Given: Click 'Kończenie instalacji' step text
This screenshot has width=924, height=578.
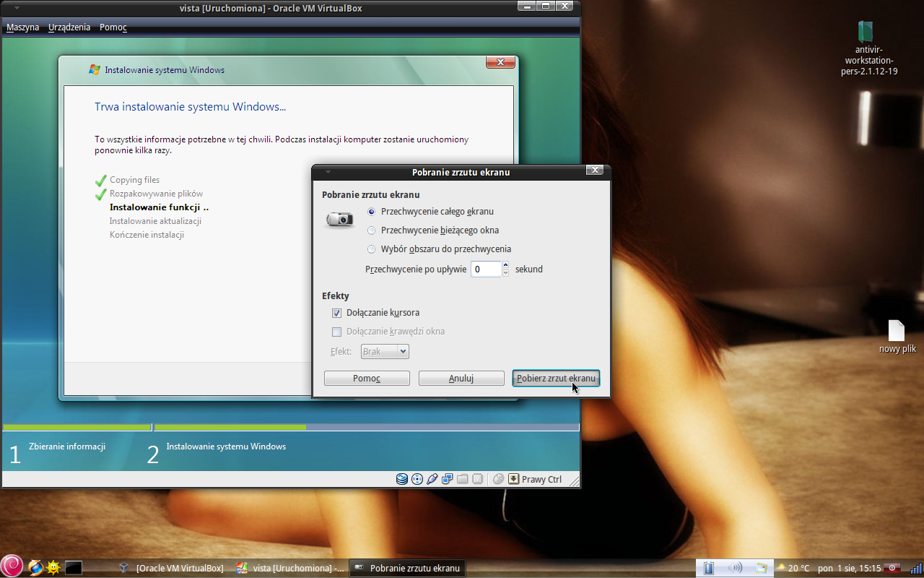Looking at the screenshot, I should (x=147, y=235).
